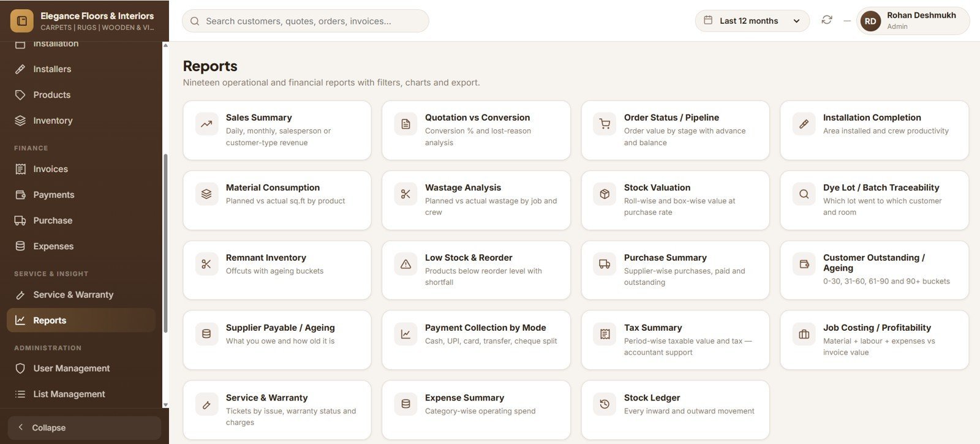
Task: Click the Stock Ledger history icon
Action: [605, 404]
